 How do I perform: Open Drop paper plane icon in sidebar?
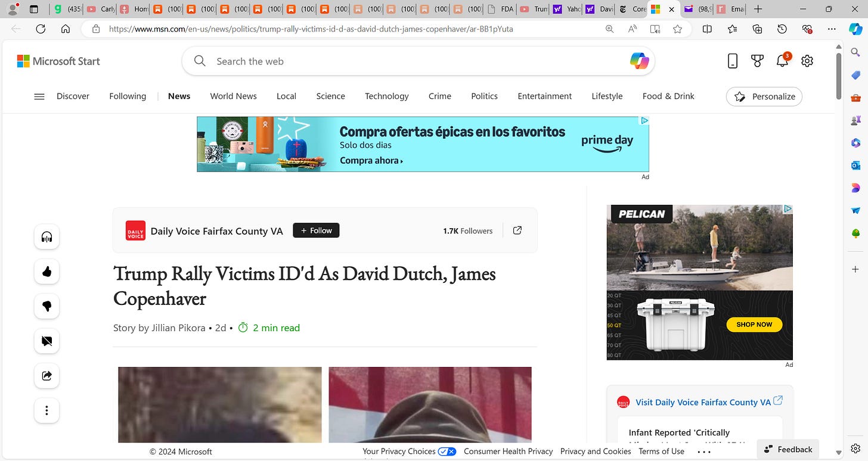click(x=855, y=210)
